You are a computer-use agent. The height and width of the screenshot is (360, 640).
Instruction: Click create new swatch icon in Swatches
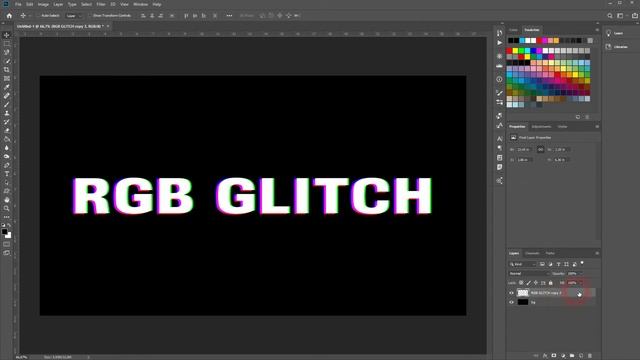pos(578,117)
